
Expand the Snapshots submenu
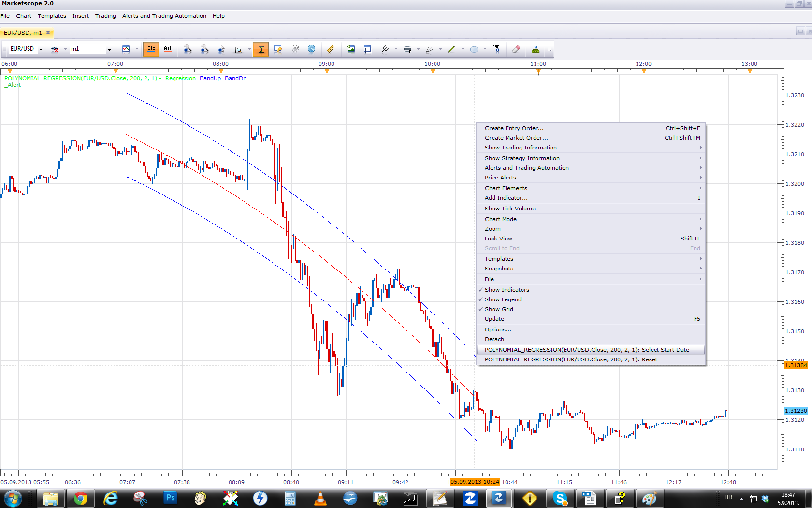(590, 269)
